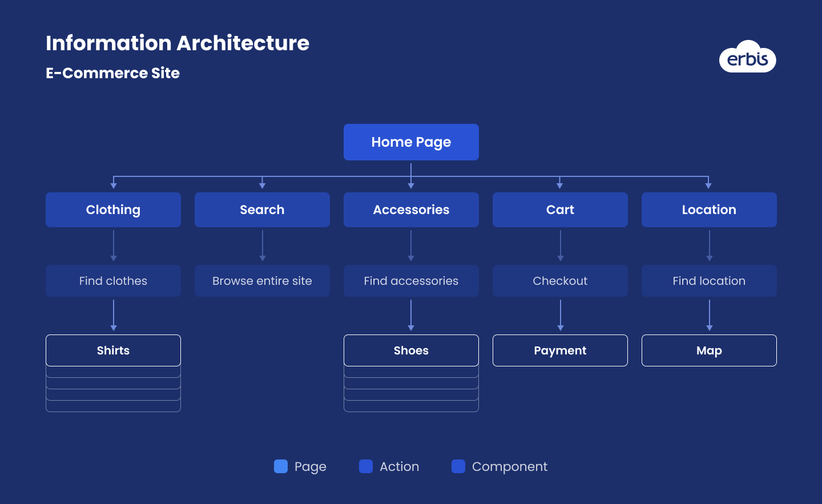Screen dimensions: 822x504
Task: Open the Search page node
Action: coord(262,209)
